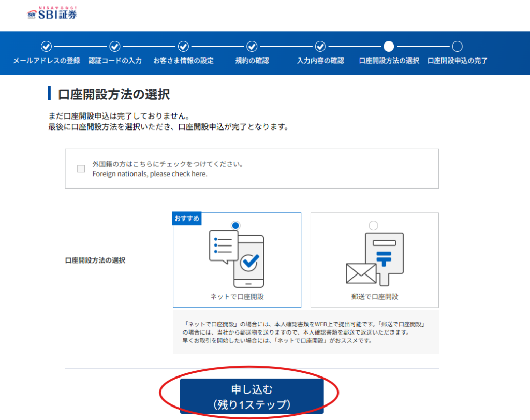This screenshot has height=420, width=530.
Task: Click the おすすめ badge on the card
Action: pos(186,219)
